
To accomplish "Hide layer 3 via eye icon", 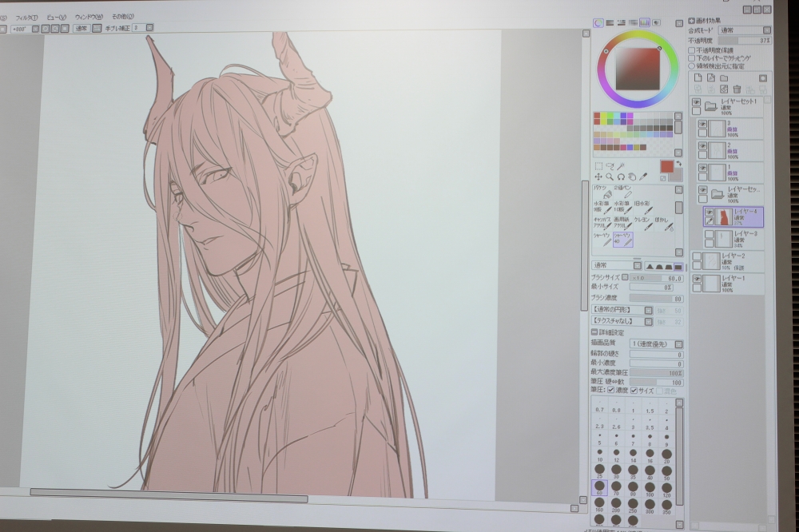I will click(x=702, y=125).
